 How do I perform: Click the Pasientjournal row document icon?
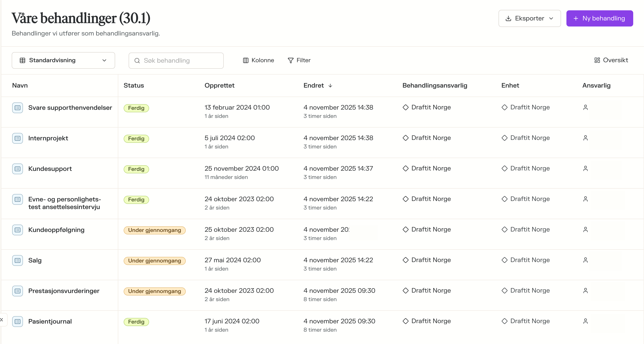point(18,322)
